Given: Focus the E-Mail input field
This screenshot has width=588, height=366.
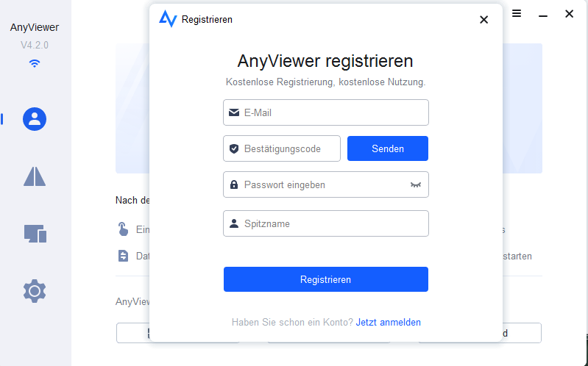Looking at the screenshot, I should (331, 113).
